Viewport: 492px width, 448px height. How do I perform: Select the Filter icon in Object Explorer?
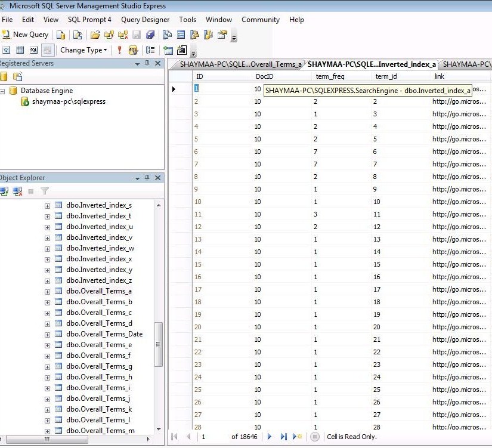pos(45,191)
